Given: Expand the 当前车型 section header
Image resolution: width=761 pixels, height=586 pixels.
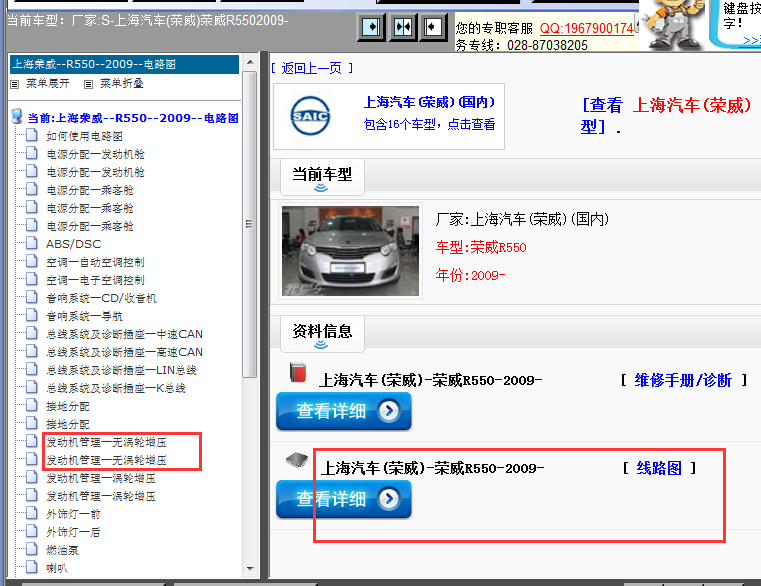Looking at the screenshot, I should click(322, 177).
